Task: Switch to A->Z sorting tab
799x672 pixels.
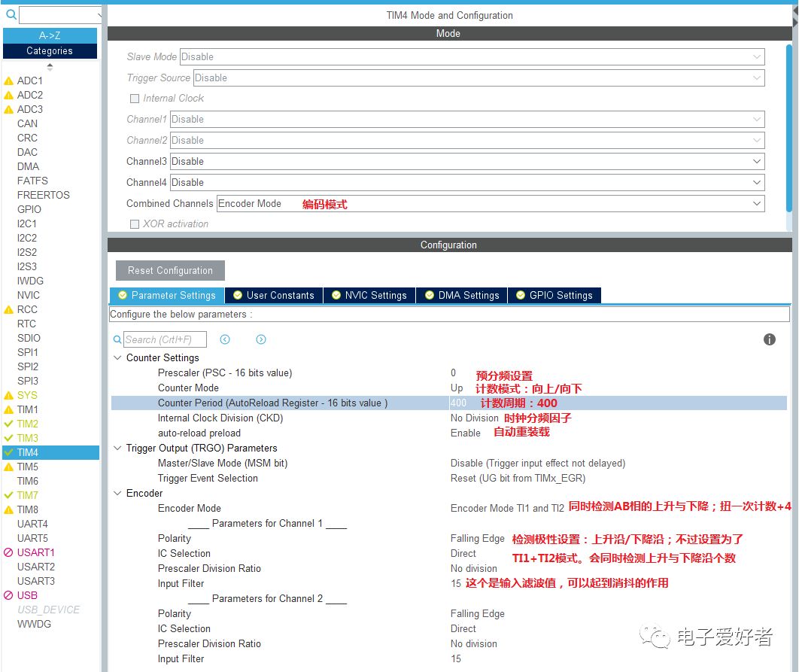Action: pyautogui.click(x=50, y=35)
